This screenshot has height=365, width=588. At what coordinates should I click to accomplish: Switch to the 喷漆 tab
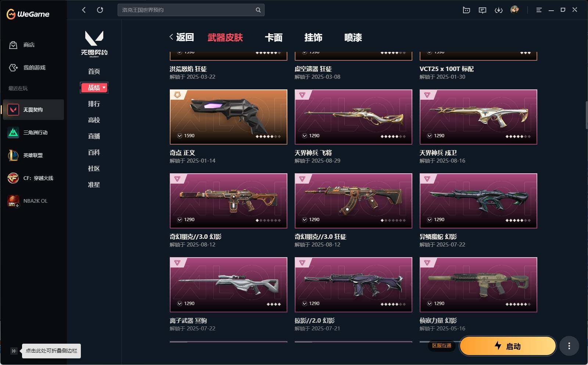[x=353, y=38]
